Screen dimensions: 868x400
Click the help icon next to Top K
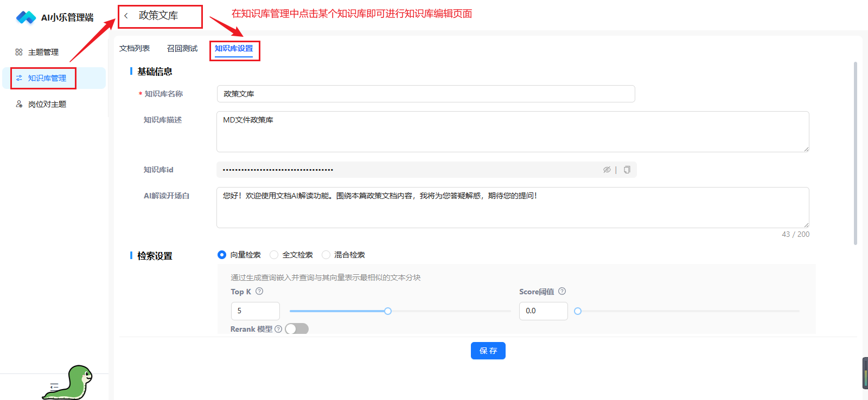click(259, 291)
